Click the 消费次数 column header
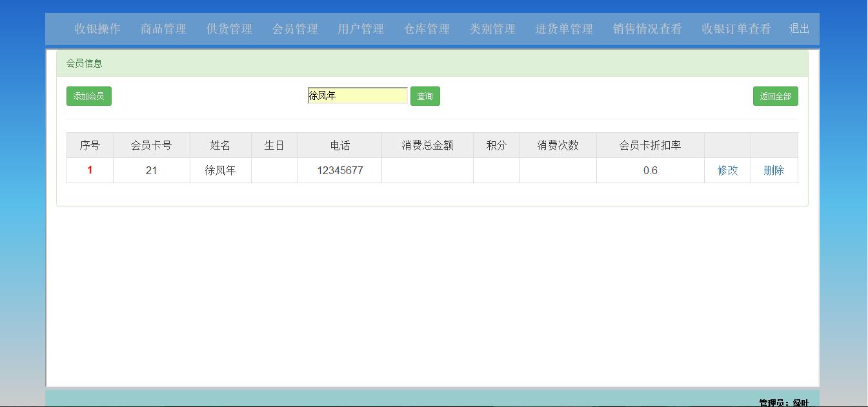Image resolution: width=868 pixels, height=407 pixels. (x=558, y=145)
